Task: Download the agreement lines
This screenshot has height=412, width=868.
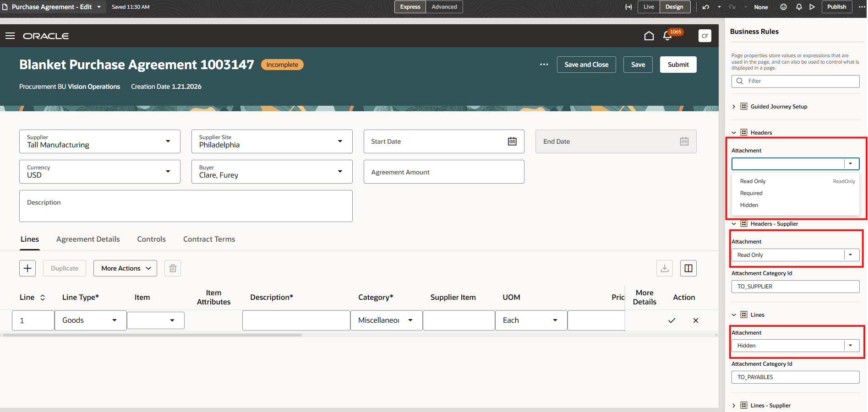Action: (x=665, y=268)
